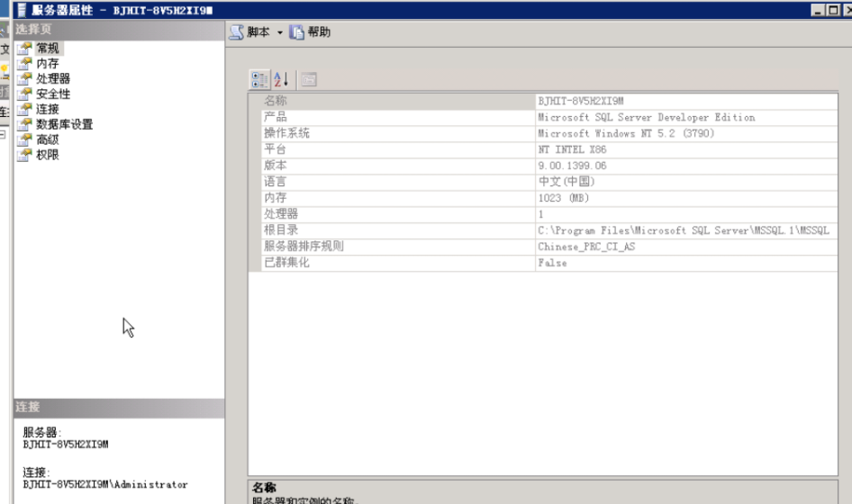Click the 脚本 button label
852x504 pixels.
click(258, 32)
